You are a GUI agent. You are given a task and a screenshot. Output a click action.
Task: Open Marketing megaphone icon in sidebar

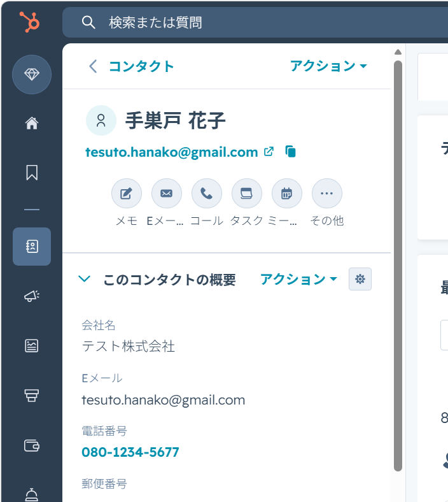(32, 296)
